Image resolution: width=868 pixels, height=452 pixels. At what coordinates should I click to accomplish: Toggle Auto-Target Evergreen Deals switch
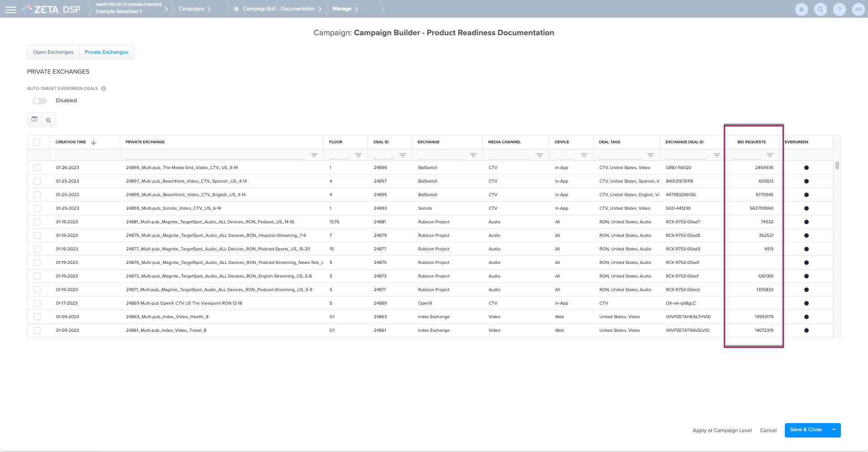point(40,101)
